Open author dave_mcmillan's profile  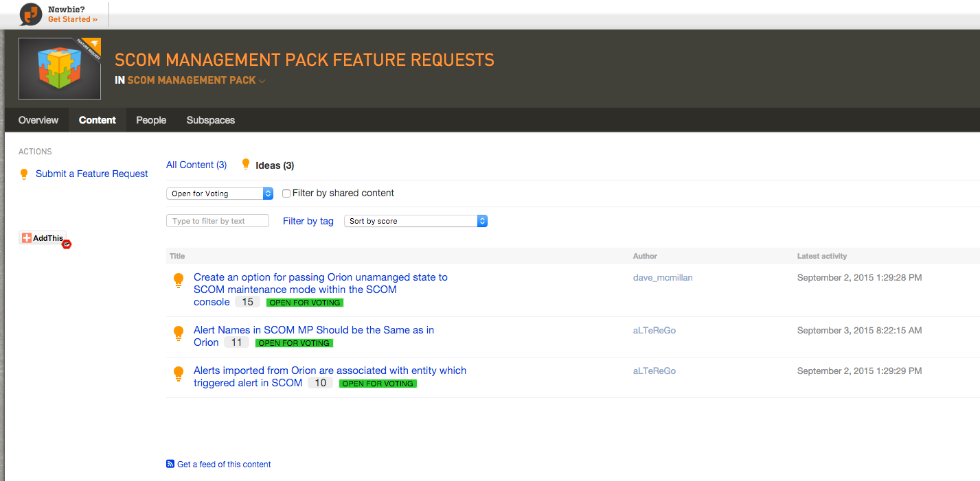click(663, 277)
